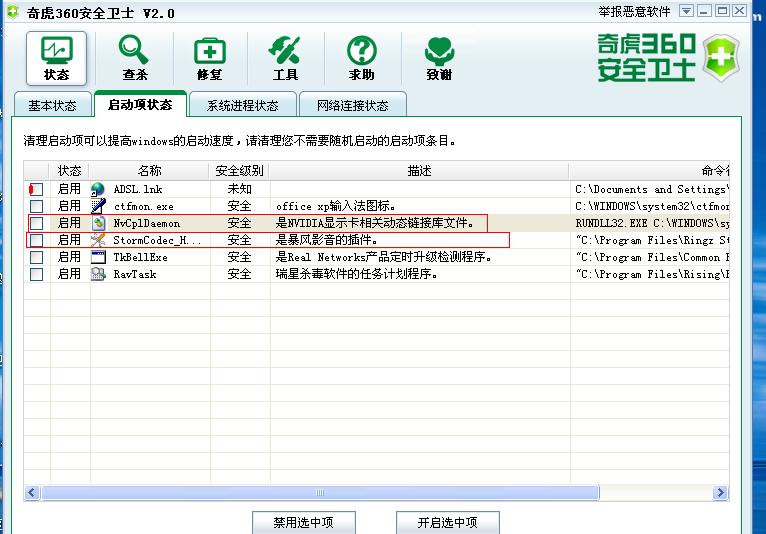Viewport: 766px width, 534px height.
Task: Sort by the 名称 column header
Action: (149, 171)
